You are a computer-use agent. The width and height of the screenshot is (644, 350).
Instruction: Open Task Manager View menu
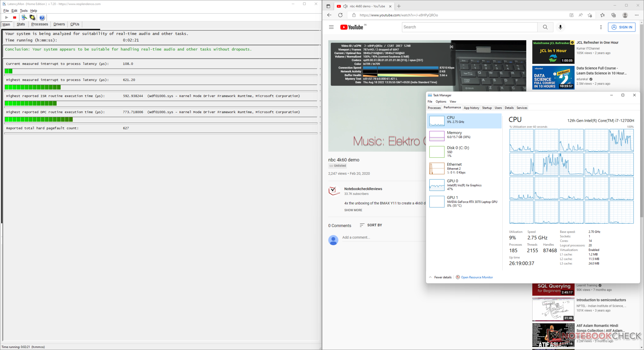pos(453,102)
